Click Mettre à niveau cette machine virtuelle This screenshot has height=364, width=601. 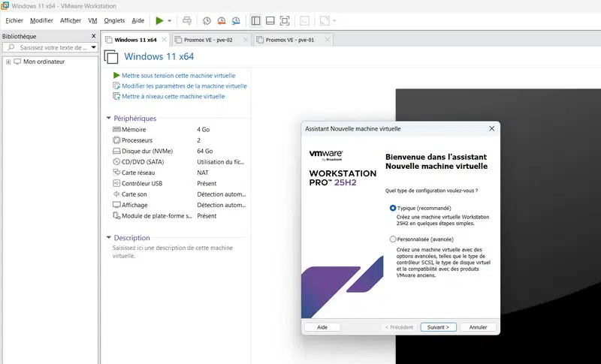click(x=173, y=97)
